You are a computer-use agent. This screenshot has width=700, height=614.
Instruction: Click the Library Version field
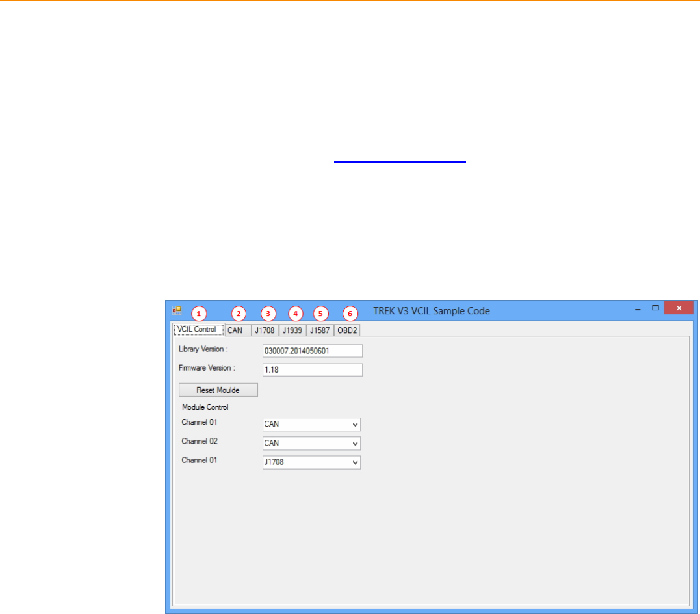313,351
